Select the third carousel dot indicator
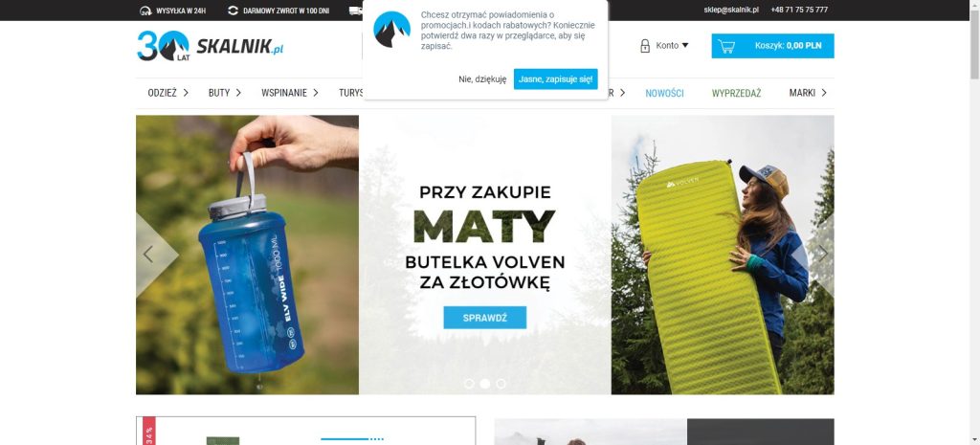The image size is (980, 445). click(x=501, y=384)
